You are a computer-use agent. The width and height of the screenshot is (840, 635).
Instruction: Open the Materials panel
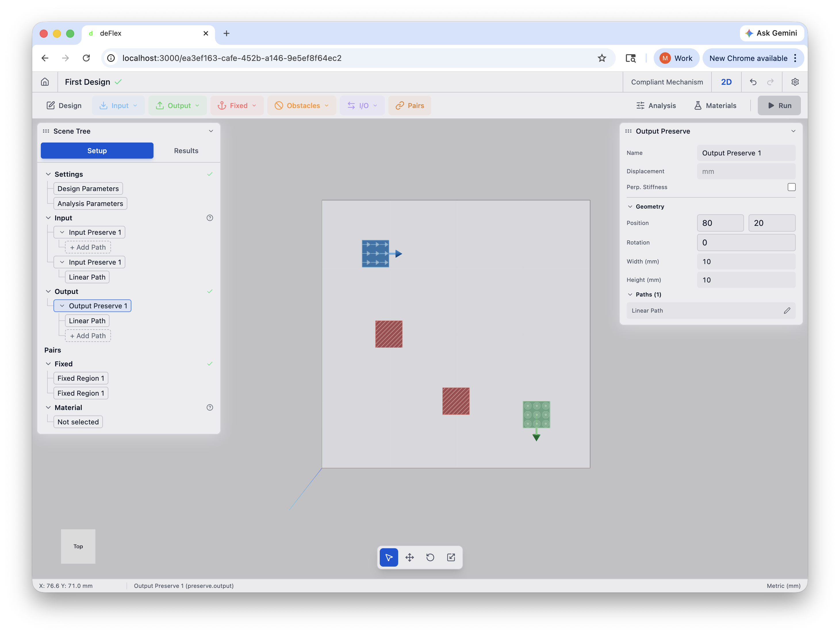(x=715, y=105)
